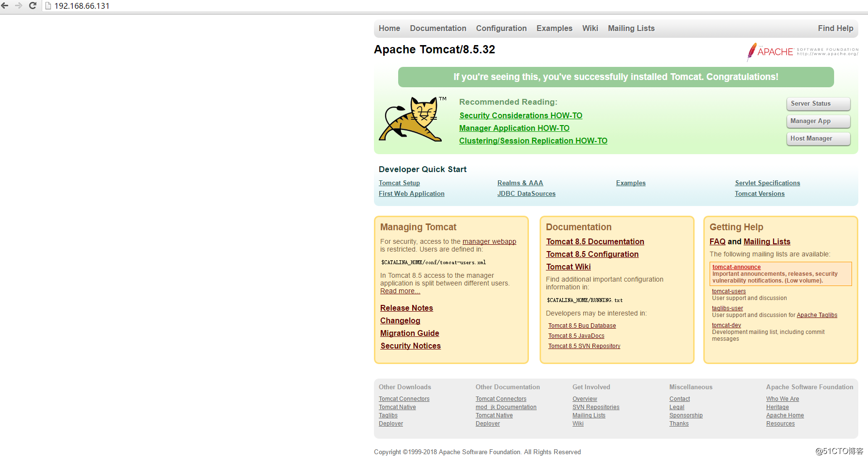Click the Host Manager button
Screen dimensions: 868x460
pos(818,139)
